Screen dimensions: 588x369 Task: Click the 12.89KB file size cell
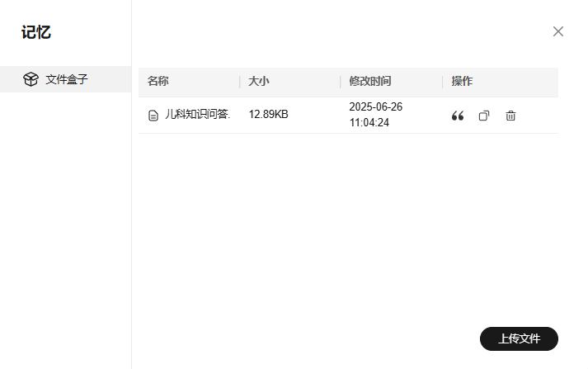tap(268, 115)
